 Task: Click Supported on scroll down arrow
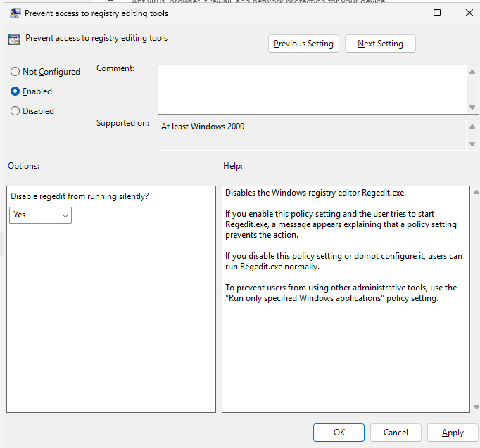pyautogui.click(x=472, y=144)
